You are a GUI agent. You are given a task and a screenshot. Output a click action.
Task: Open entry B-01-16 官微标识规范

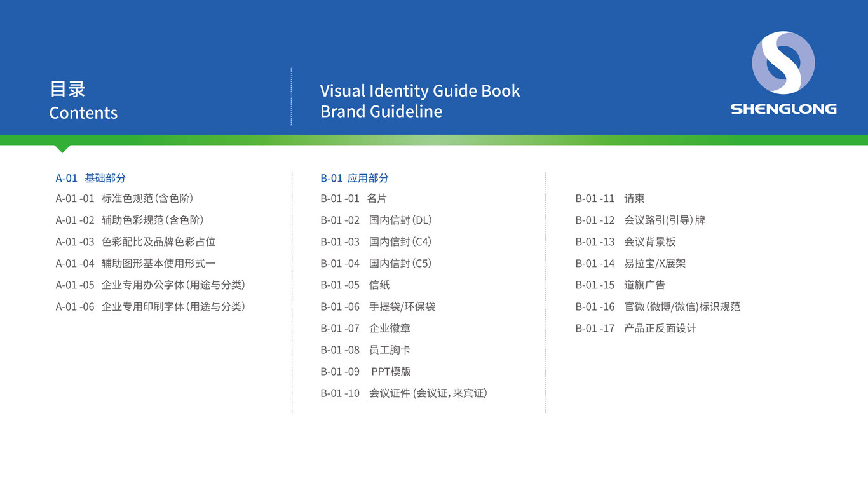point(658,306)
